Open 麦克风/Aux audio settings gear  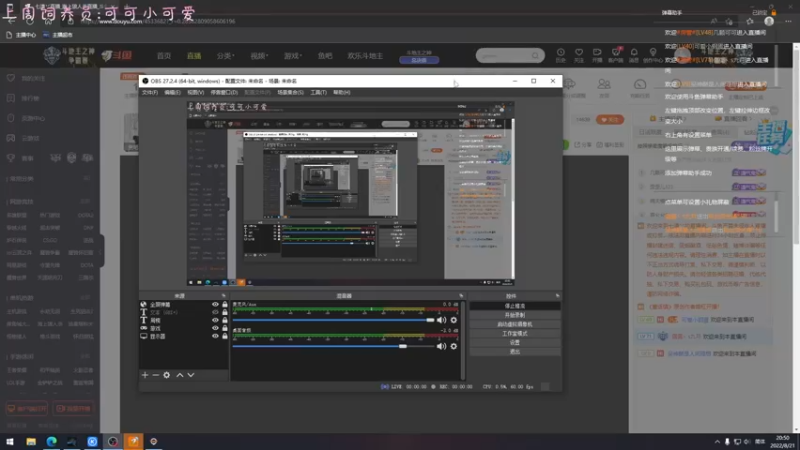tap(454, 320)
